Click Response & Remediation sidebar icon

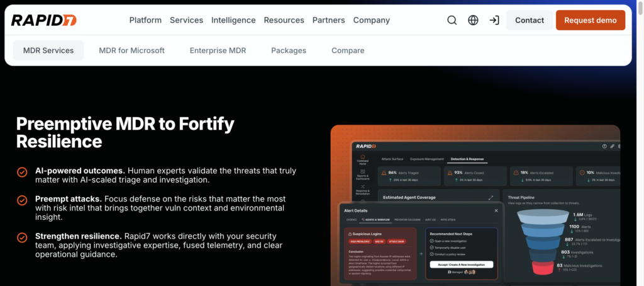click(363, 186)
